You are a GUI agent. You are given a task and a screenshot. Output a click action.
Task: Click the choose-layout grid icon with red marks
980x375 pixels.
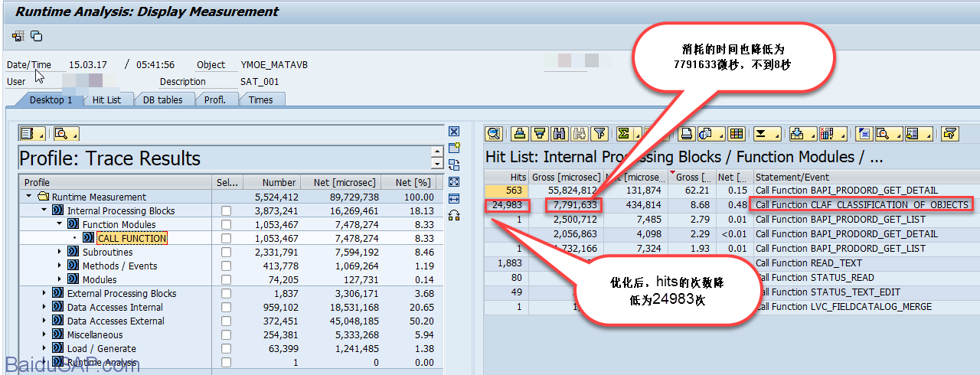coord(832,134)
